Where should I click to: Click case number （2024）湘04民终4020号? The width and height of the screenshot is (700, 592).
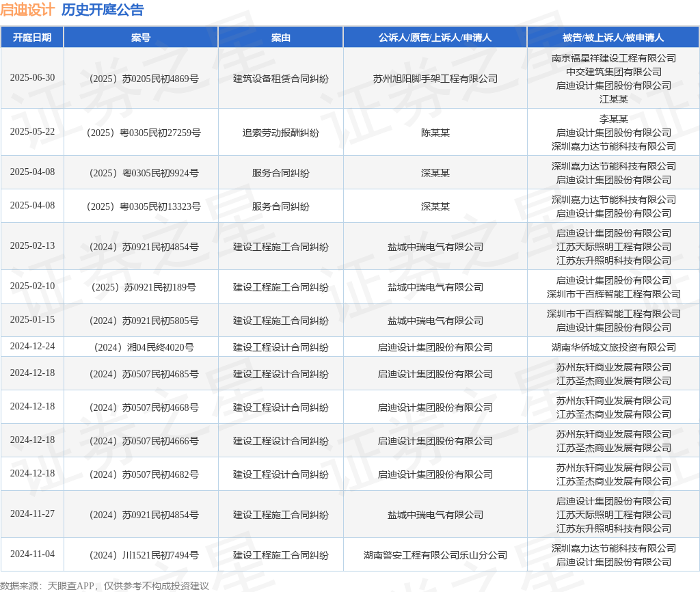144,347
